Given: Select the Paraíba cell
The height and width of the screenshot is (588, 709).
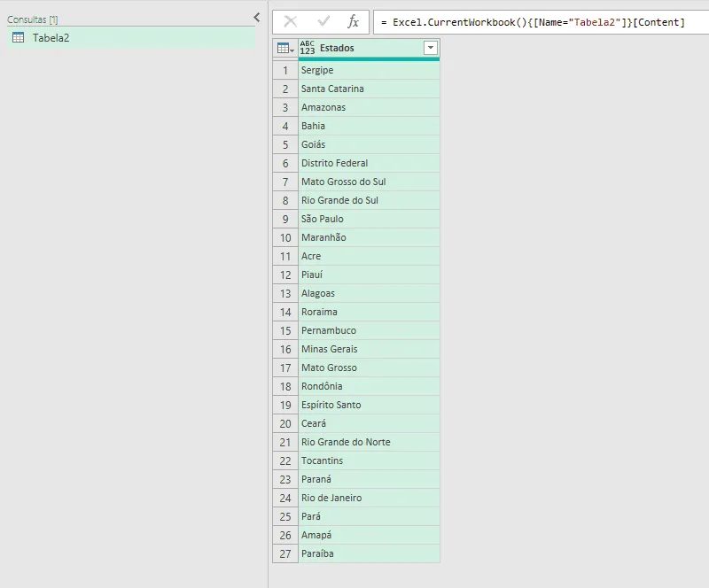Looking at the screenshot, I should click(x=369, y=553).
